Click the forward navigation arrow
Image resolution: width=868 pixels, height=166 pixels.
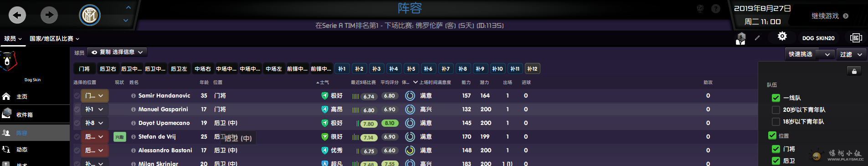(x=49, y=15)
